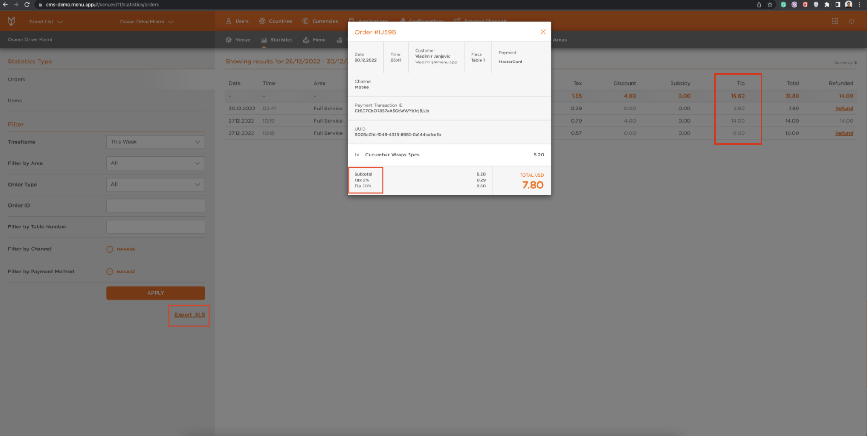The width and height of the screenshot is (868, 436).
Task: Open the Chrome three-dot menu
Action: pyautogui.click(x=860, y=4)
